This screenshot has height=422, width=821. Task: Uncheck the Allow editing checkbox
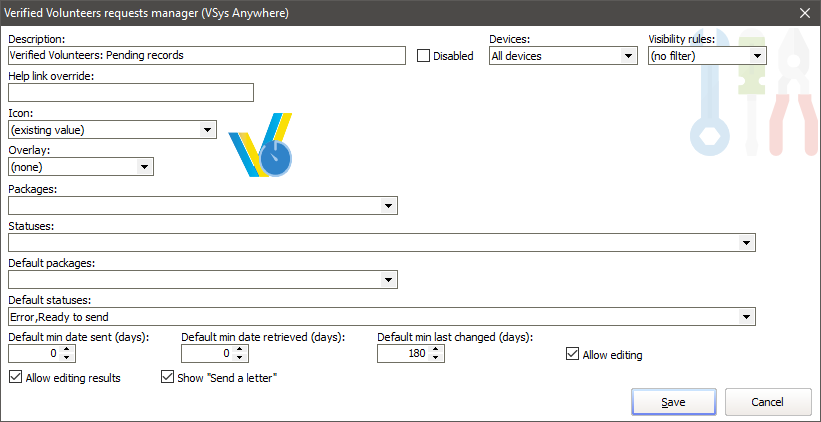click(573, 354)
